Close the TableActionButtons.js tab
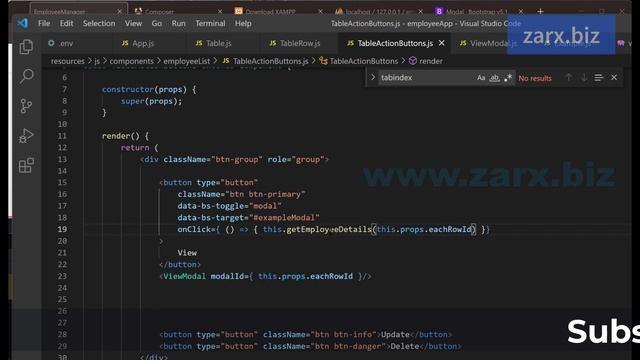The height and width of the screenshot is (360, 640). (442, 43)
